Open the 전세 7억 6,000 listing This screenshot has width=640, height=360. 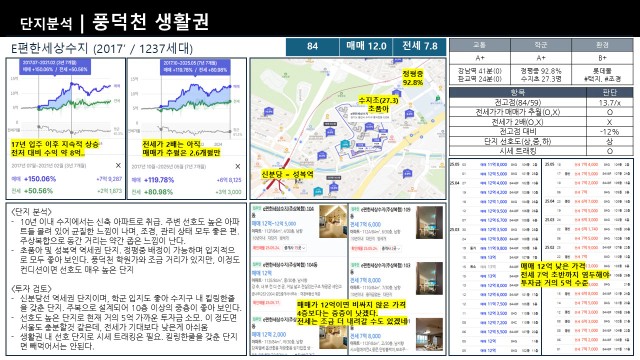pyautogui.click(x=365, y=224)
